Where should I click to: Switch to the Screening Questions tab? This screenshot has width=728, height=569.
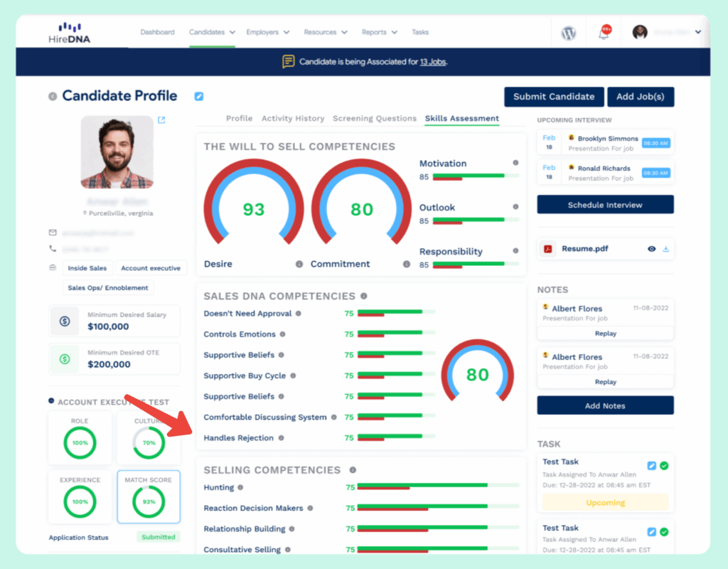(375, 119)
